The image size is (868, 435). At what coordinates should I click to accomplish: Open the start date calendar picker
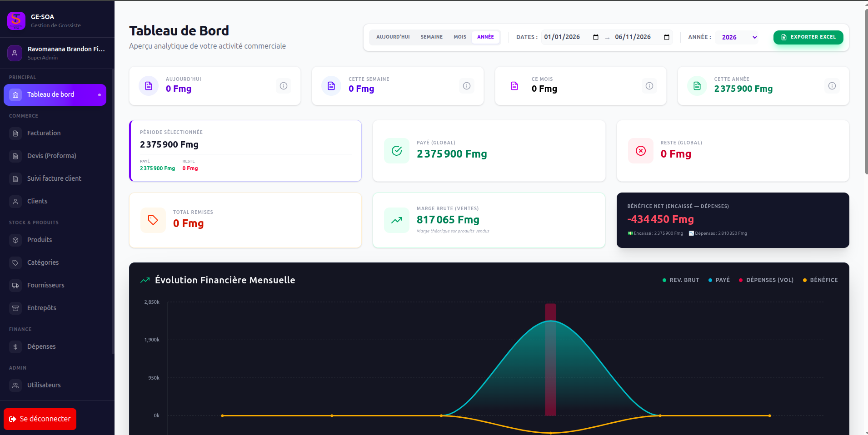coord(596,37)
